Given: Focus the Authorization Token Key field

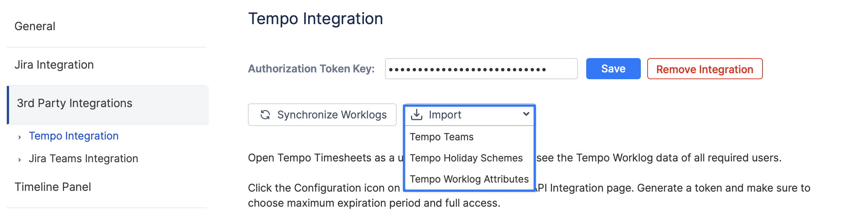Looking at the screenshot, I should (x=481, y=69).
